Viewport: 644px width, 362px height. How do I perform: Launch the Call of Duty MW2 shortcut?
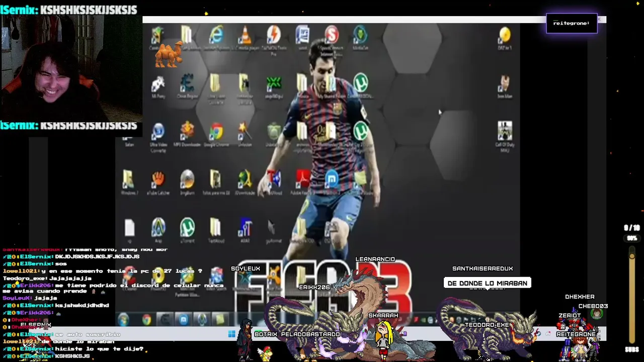505,131
